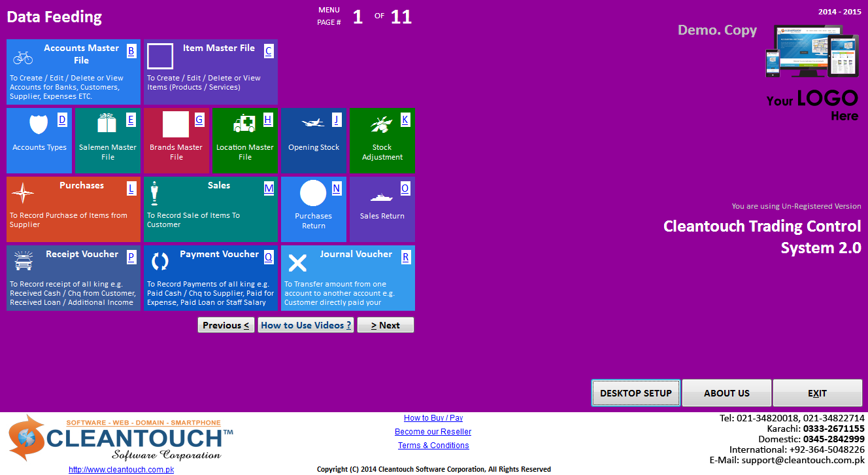Click the ambulance icon for Location Master File
Viewport: 868px width, 475px height.
(244, 123)
